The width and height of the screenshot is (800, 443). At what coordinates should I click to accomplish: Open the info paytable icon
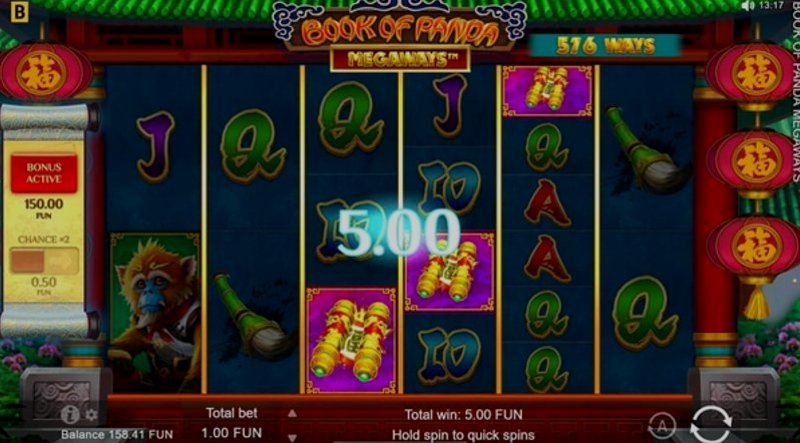(x=70, y=414)
